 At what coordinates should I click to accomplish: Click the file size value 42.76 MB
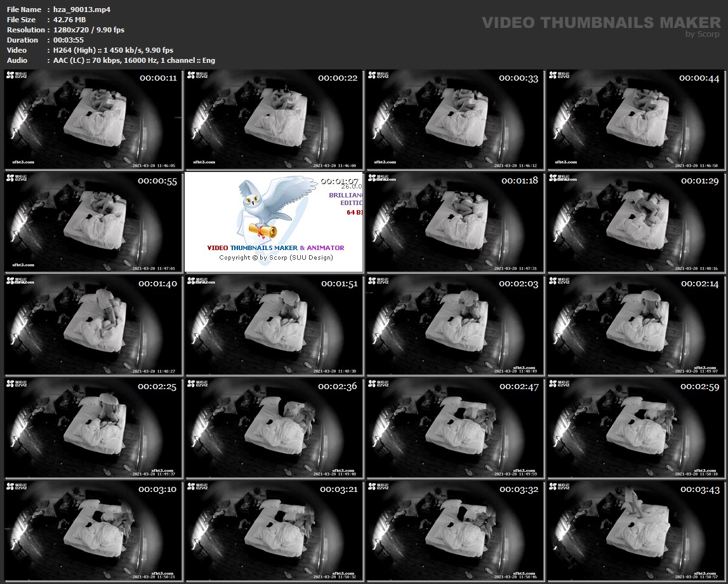[70, 20]
